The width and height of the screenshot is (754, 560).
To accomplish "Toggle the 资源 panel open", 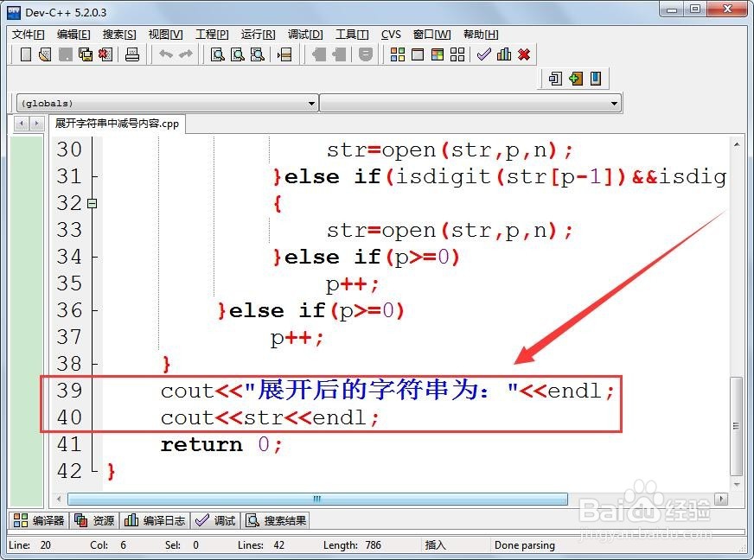I will [94, 519].
